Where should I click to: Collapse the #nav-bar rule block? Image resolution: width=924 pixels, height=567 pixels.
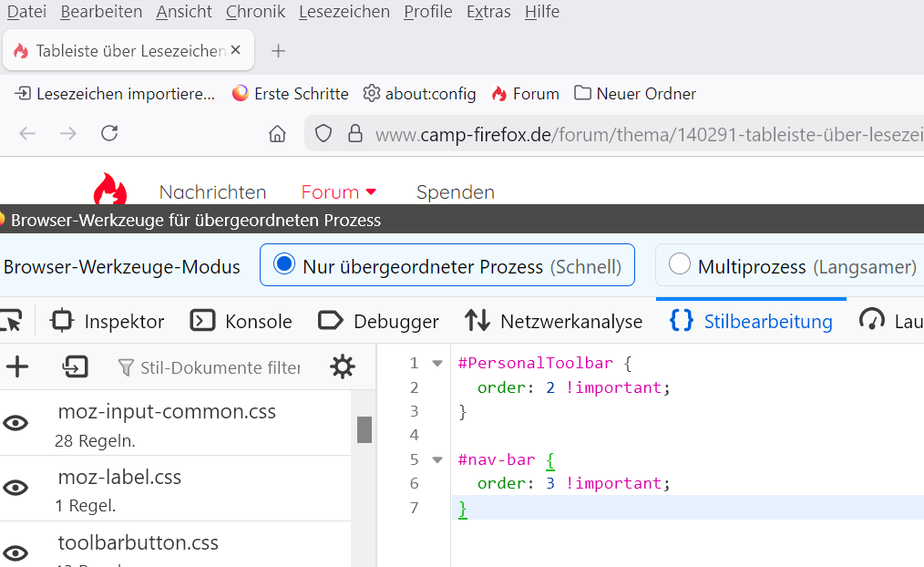pos(437,460)
